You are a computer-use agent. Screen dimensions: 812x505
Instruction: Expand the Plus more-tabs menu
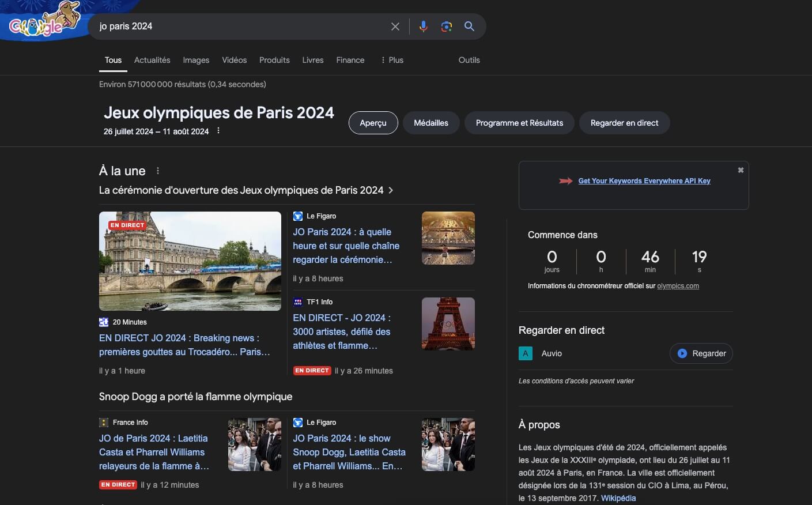tap(392, 60)
